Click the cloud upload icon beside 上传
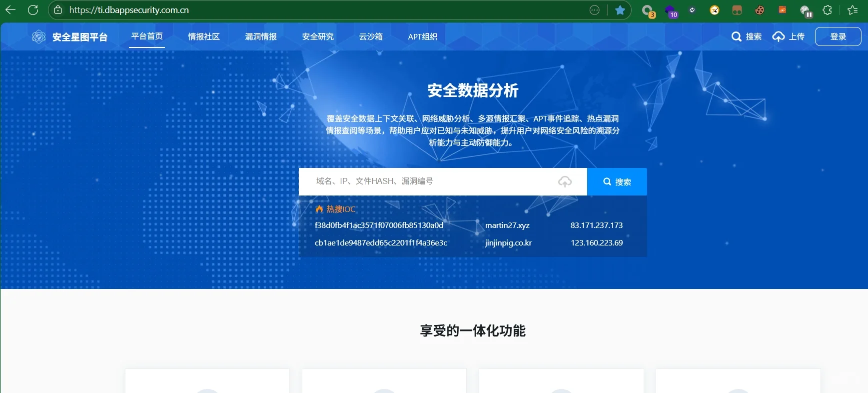Viewport: 868px width, 393px height. [779, 36]
